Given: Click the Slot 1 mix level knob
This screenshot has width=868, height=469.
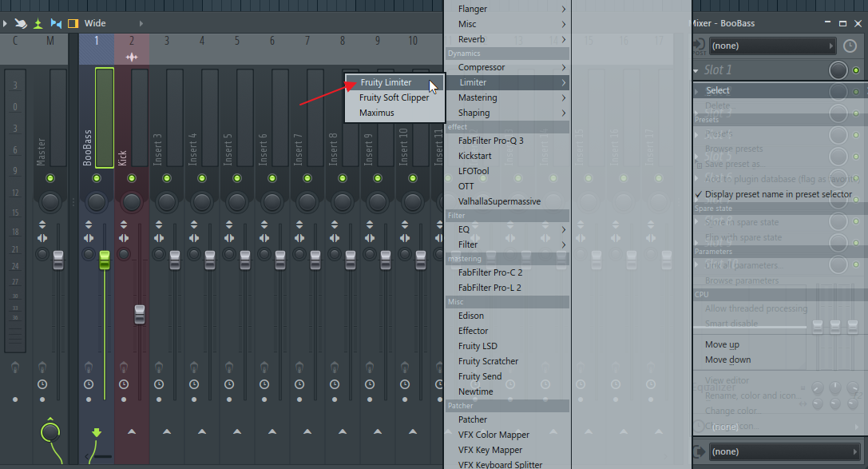Looking at the screenshot, I should (838, 70).
